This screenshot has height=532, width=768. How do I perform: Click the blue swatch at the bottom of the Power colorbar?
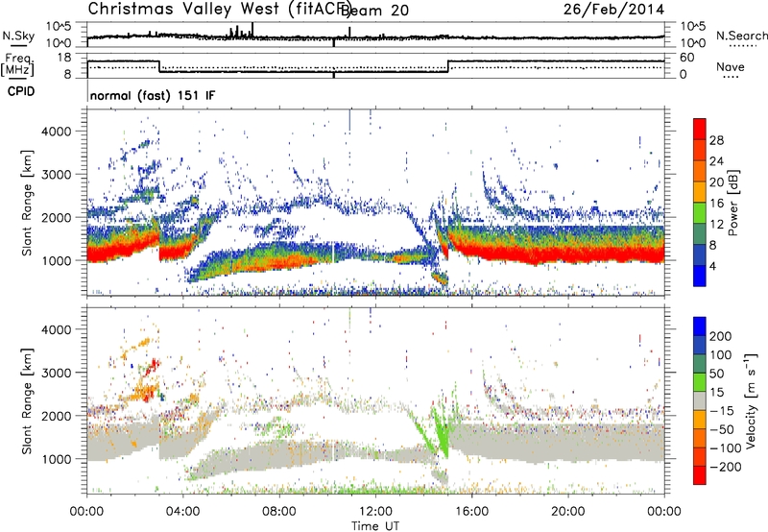tap(700, 276)
